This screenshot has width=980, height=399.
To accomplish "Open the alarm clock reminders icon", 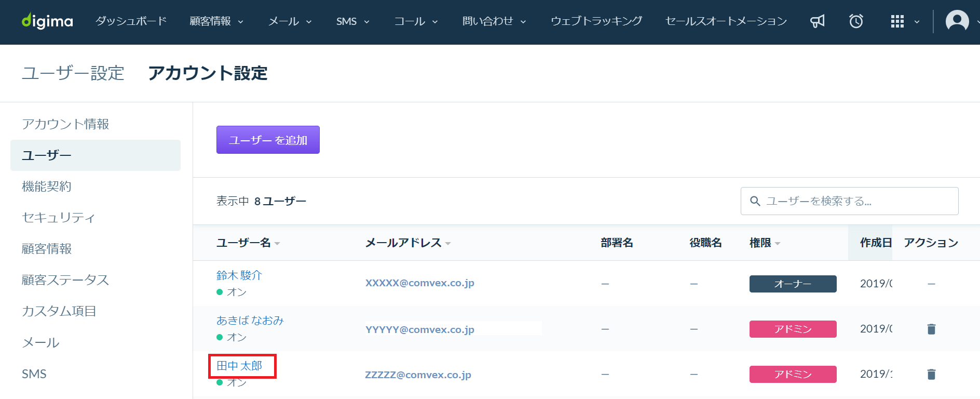I will point(856,21).
